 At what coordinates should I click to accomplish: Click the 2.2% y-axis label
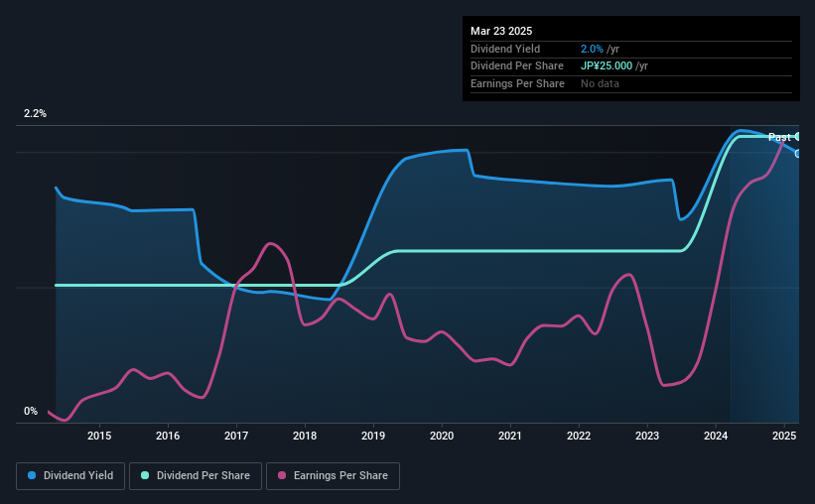pyautogui.click(x=35, y=114)
